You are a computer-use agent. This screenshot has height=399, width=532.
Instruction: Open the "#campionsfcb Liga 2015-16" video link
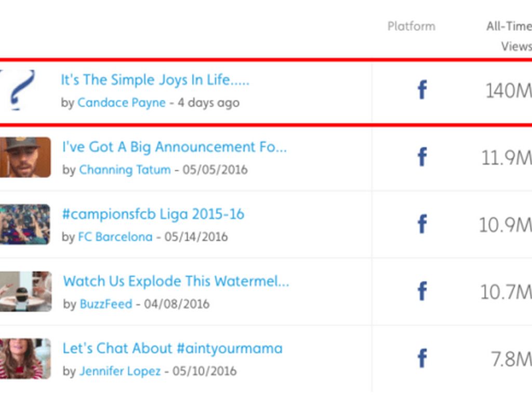coord(153,214)
